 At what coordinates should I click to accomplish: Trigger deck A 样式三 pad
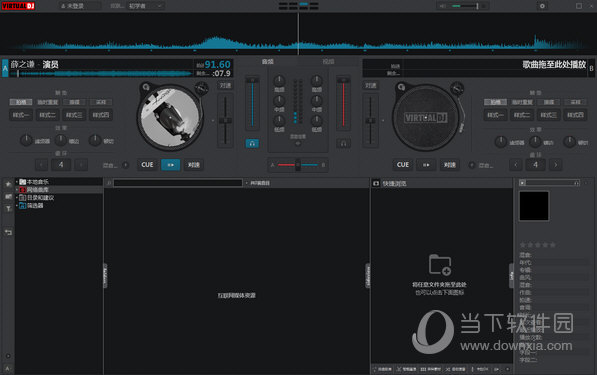pos(74,115)
